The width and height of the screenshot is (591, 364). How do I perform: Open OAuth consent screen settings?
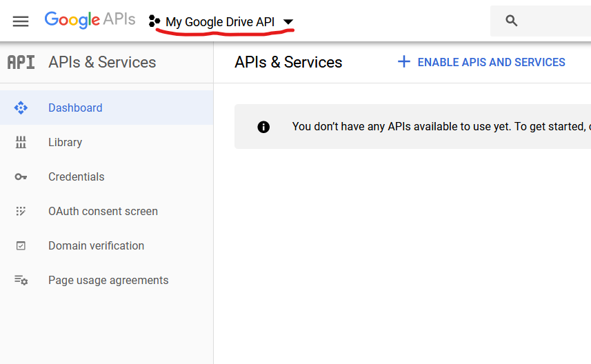[103, 212]
